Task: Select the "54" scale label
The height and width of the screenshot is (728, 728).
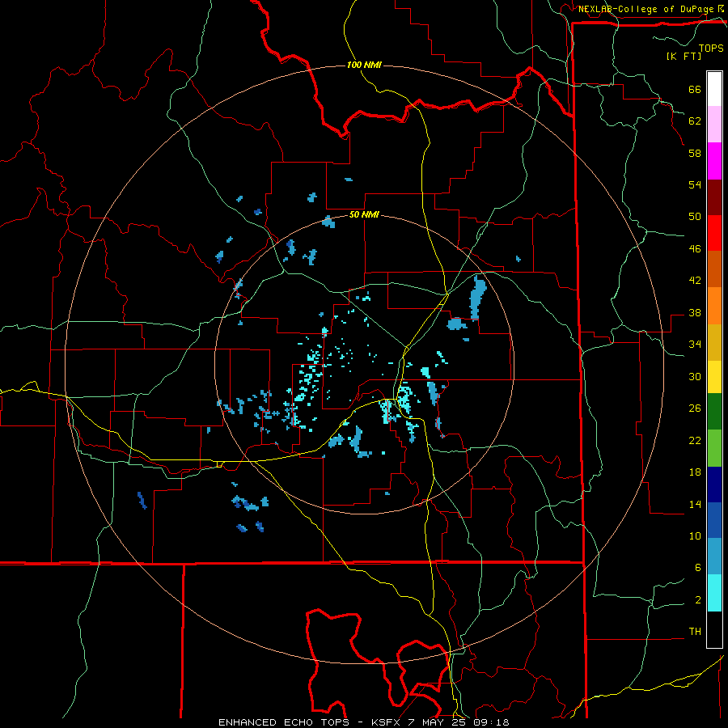Action: pos(695,184)
